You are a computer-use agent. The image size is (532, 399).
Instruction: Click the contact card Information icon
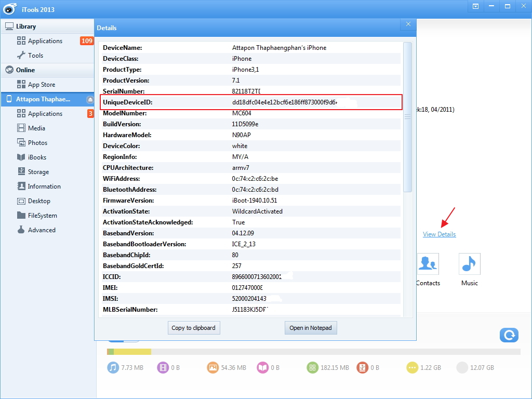[21, 186]
